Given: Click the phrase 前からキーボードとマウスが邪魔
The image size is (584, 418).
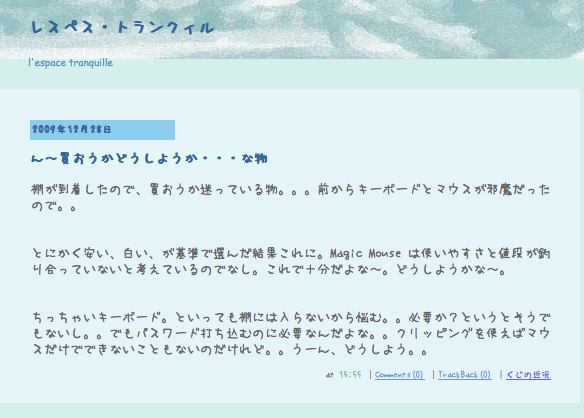Looking at the screenshot, I should 414,190.
